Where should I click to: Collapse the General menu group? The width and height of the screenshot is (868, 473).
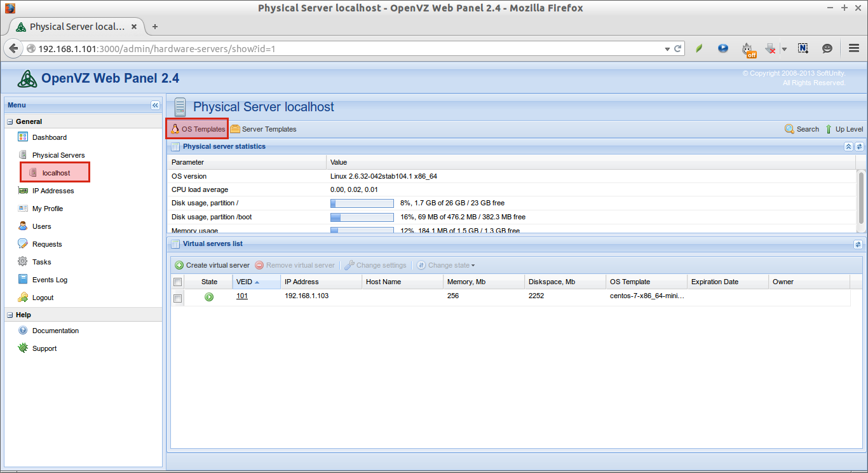pyautogui.click(x=10, y=121)
